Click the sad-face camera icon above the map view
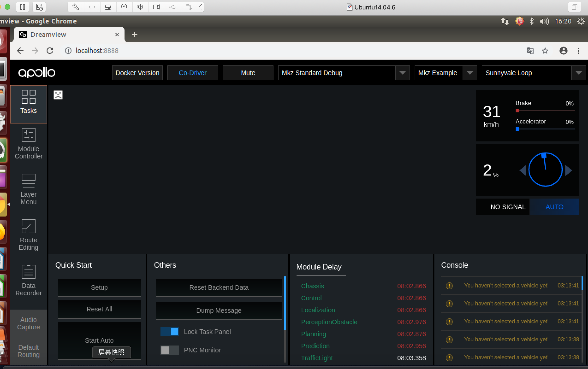 (x=58, y=95)
